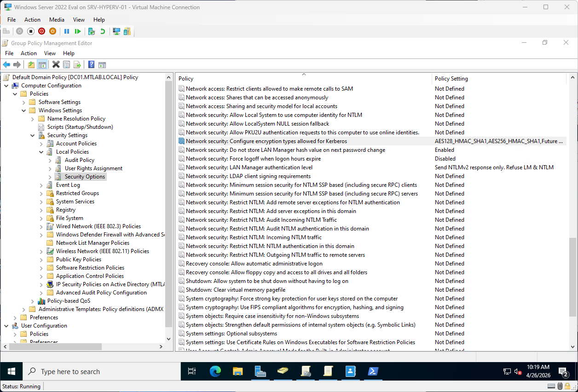Click the green Revert arrow icon
The height and width of the screenshot is (392, 578).
[x=103, y=31]
